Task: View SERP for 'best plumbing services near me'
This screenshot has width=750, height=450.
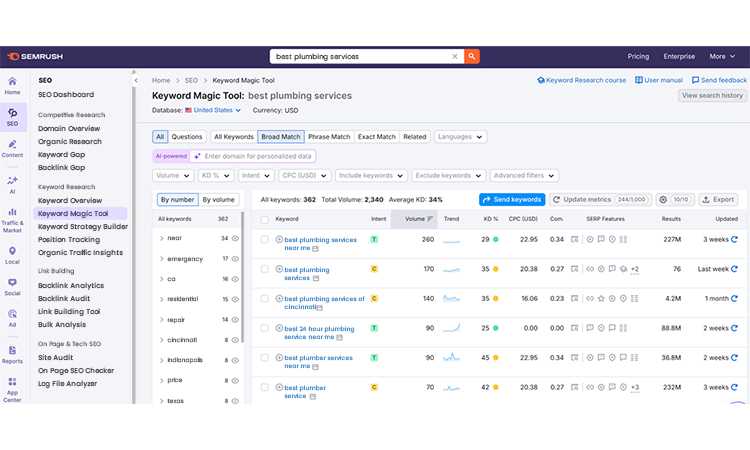Action: (x=574, y=239)
